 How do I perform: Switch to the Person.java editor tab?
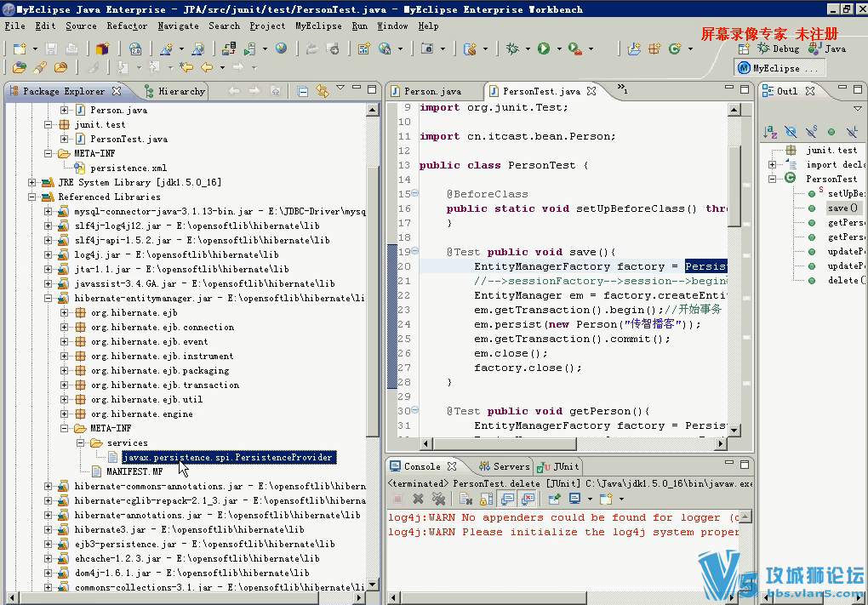point(426,91)
